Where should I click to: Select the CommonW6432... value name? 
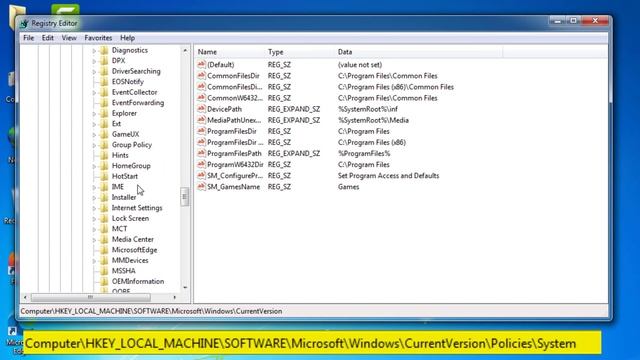[235, 98]
